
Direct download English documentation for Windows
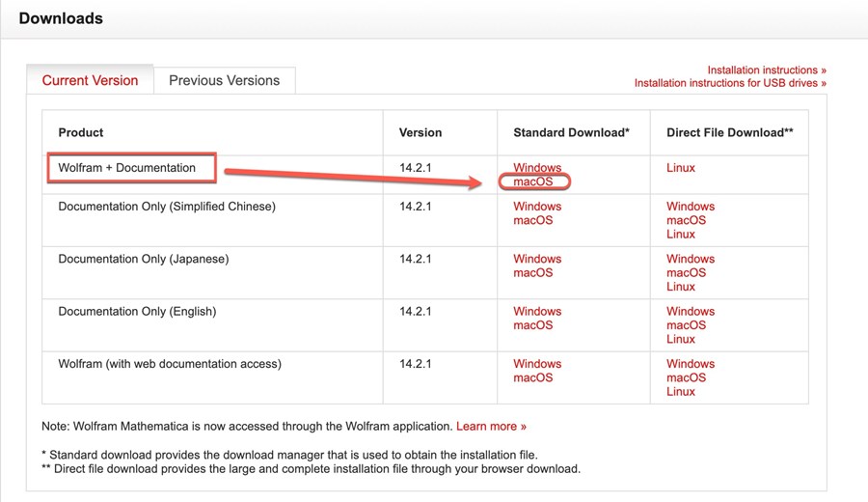691,311
